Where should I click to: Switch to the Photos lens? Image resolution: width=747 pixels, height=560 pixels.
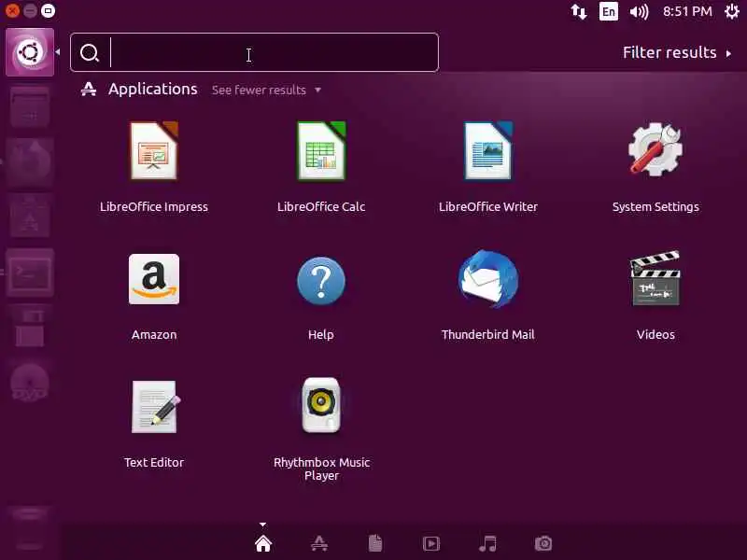(543, 543)
